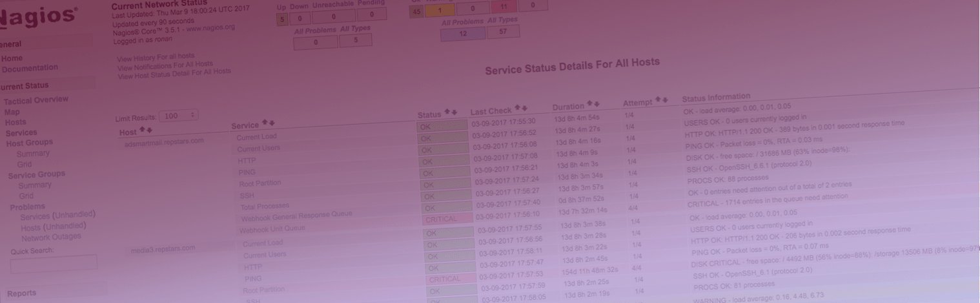Click service OK total 45
This screenshot has width=980, height=303.
416,12
